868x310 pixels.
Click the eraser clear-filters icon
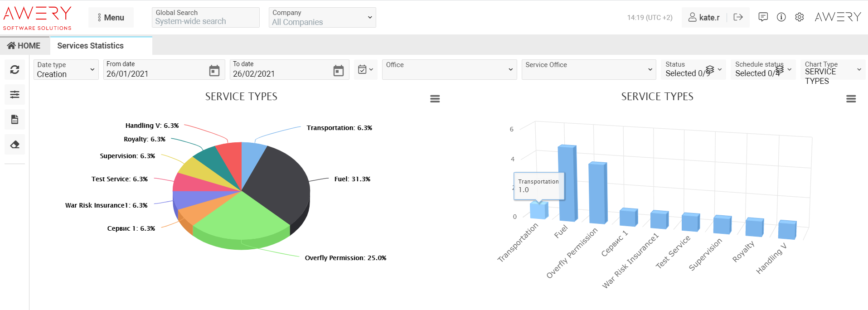(15, 145)
